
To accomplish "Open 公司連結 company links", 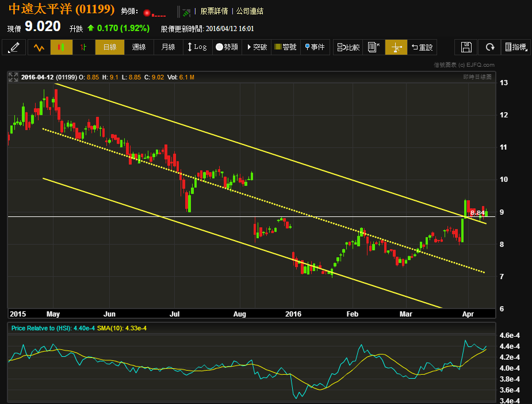I will click(x=250, y=11).
